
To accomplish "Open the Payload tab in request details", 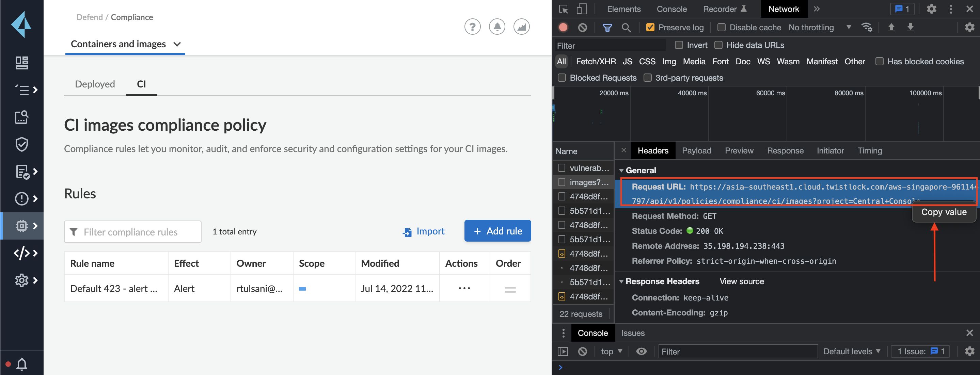I will [x=696, y=151].
